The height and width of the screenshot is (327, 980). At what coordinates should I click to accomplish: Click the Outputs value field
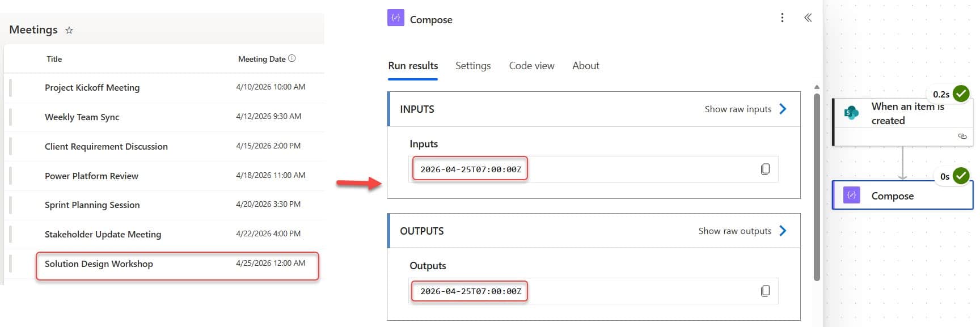(593, 291)
